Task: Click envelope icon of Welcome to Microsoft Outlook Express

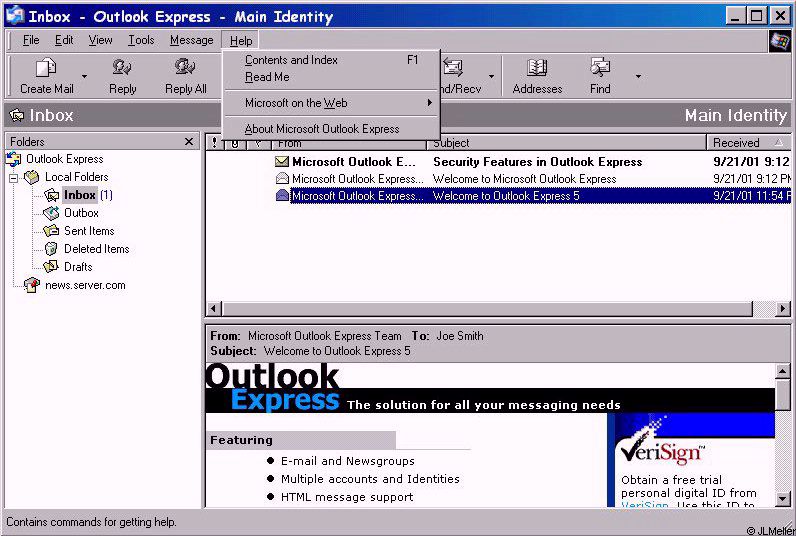Action: (x=282, y=179)
